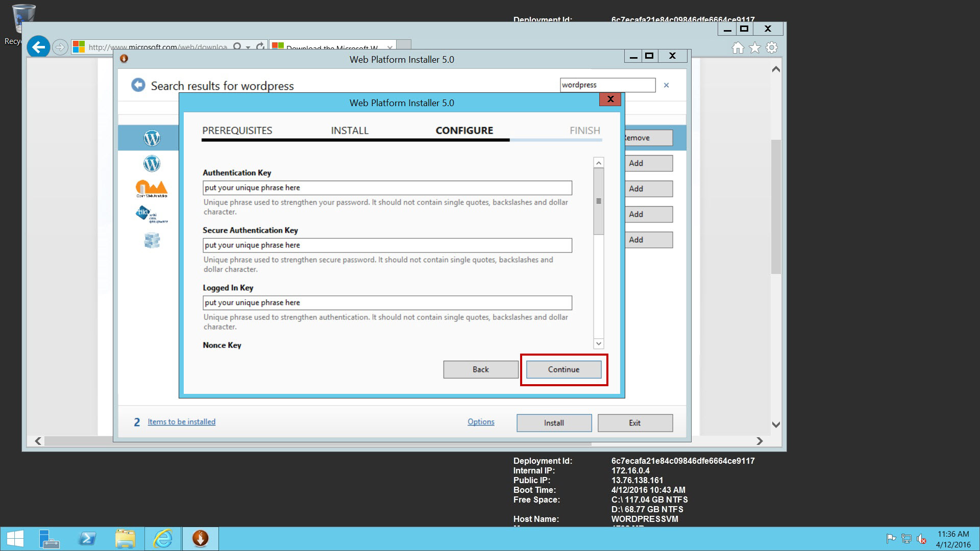
Task: Click the wordpress search box
Action: 607,85
